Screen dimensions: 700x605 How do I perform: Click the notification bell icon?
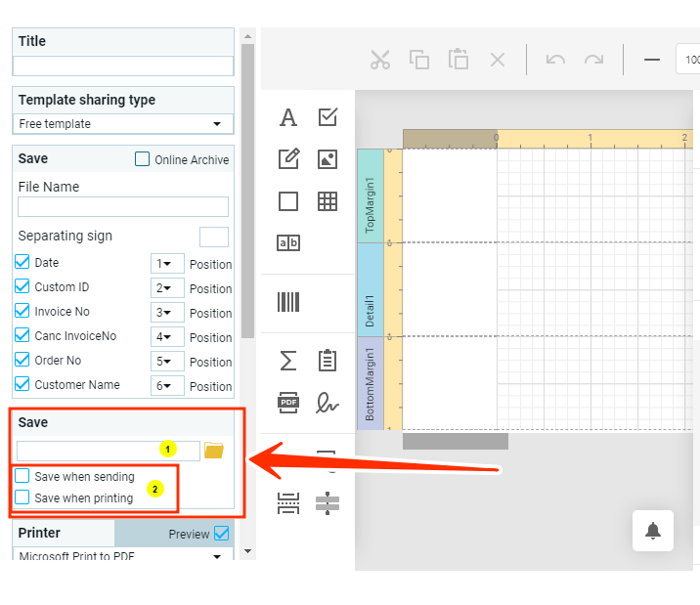click(653, 531)
